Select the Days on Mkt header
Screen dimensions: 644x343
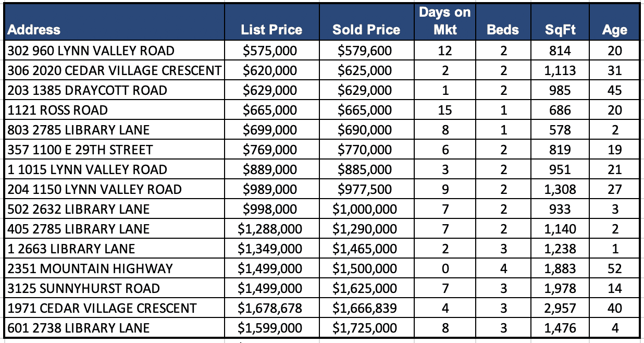click(445, 21)
